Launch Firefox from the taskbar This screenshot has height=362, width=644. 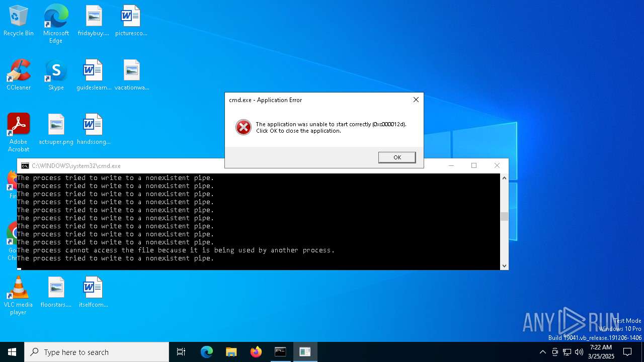coord(256,352)
